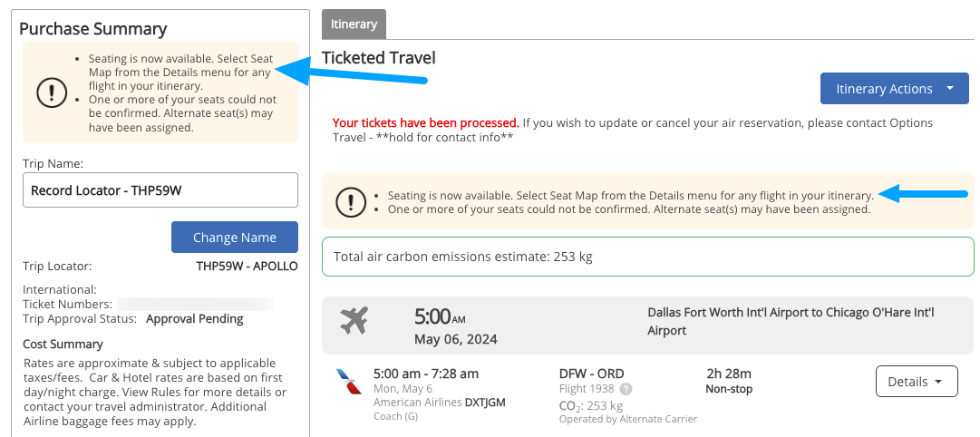
Task: Select the THP59W - APOLLO trip locator text
Action: pos(247,267)
